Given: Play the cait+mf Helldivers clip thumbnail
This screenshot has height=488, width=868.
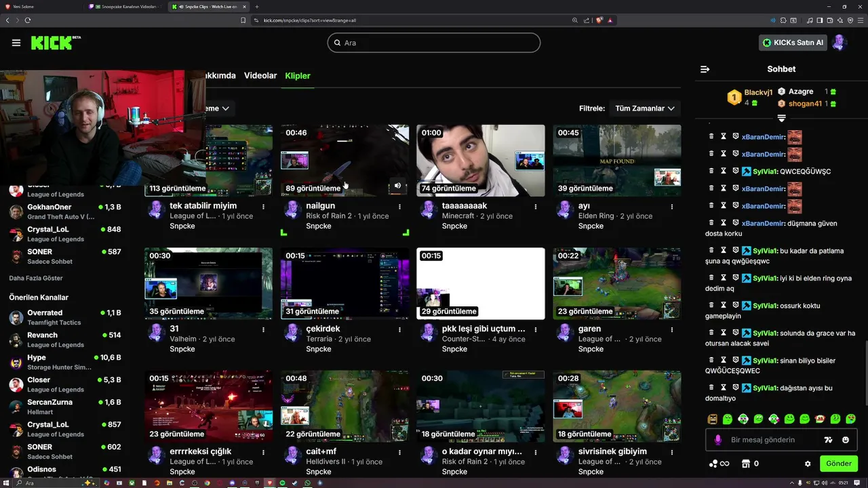Looking at the screenshot, I should [x=344, y=406].
